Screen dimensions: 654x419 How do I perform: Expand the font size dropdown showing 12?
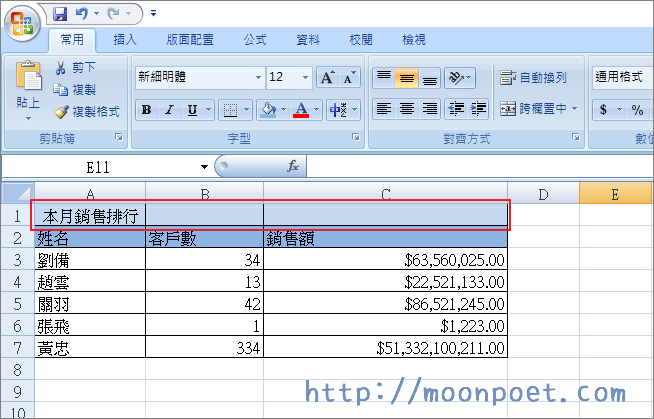click(x=305, y=77)
